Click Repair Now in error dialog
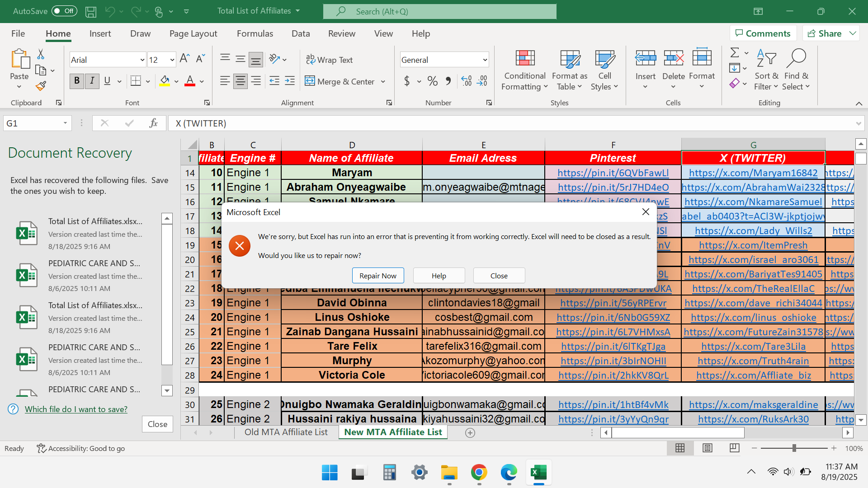 click(x=377, y=276)
